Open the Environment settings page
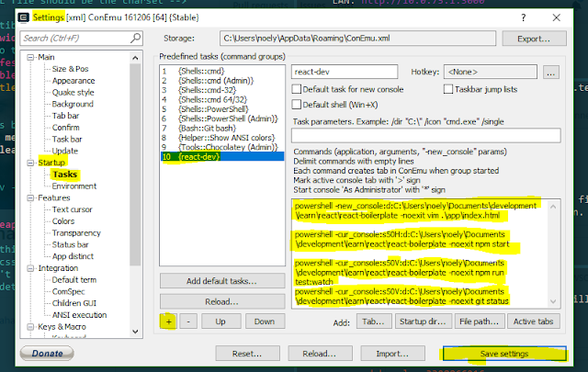The image size is (588, 372). (x=74, y=186)
